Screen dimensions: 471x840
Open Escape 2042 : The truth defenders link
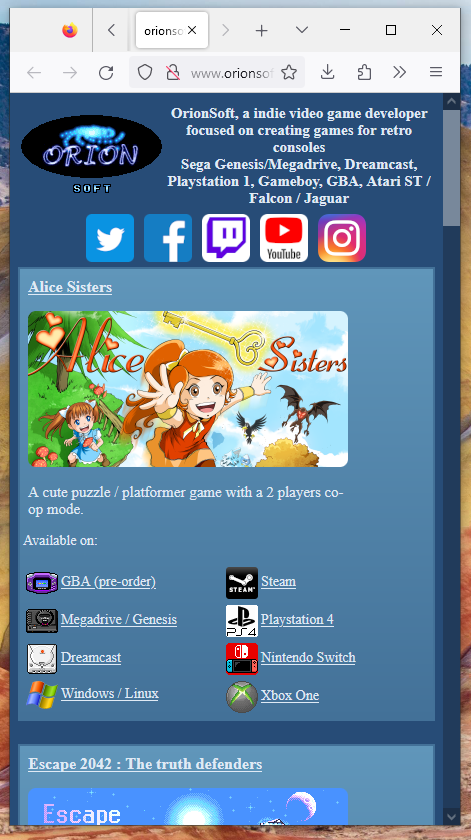point(145,764)
